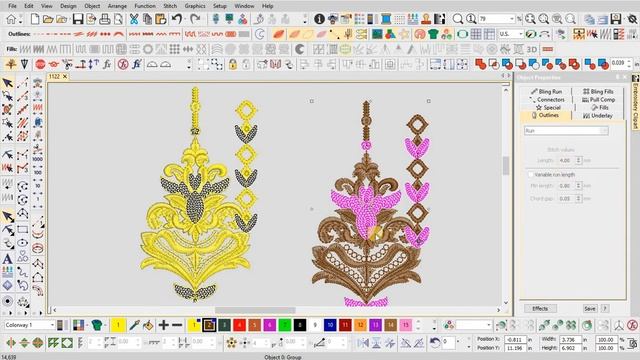Open the File menu
This screenshot has width=640, height=360.
click(12, 6)
